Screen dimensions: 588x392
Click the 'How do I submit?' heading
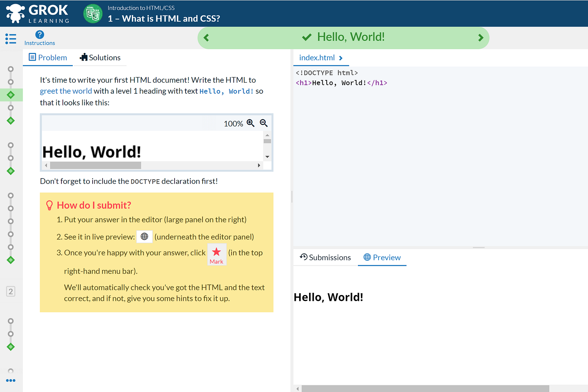[94, 205]
